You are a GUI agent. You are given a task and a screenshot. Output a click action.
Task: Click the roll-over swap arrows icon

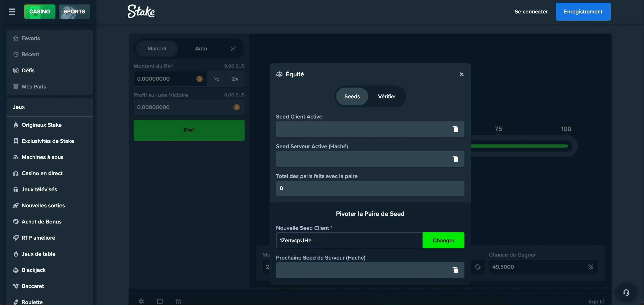[477, 267]
